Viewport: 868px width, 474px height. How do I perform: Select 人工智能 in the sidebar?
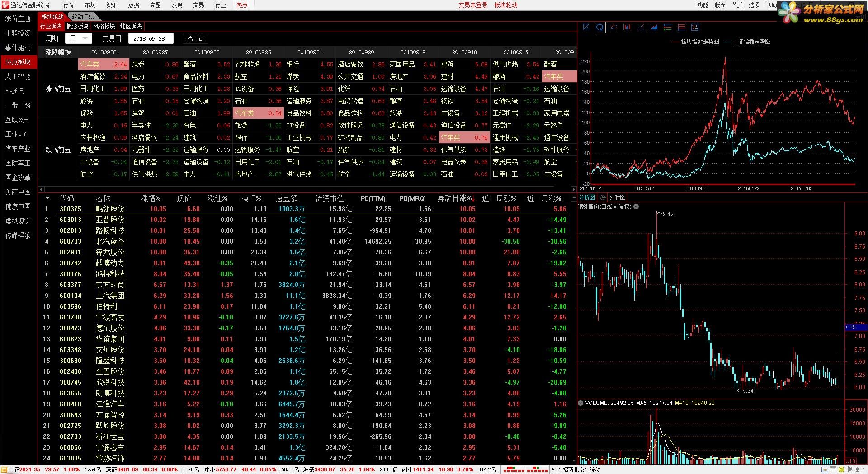tap(18, 76)
